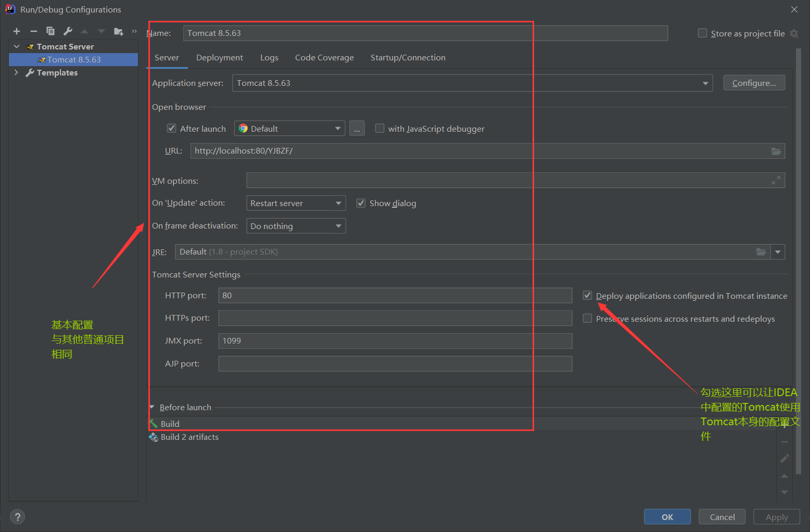Viewport: 810px width, 532px height.
Task: Expand VM options field icon
Action: click(x=776, y=180)
